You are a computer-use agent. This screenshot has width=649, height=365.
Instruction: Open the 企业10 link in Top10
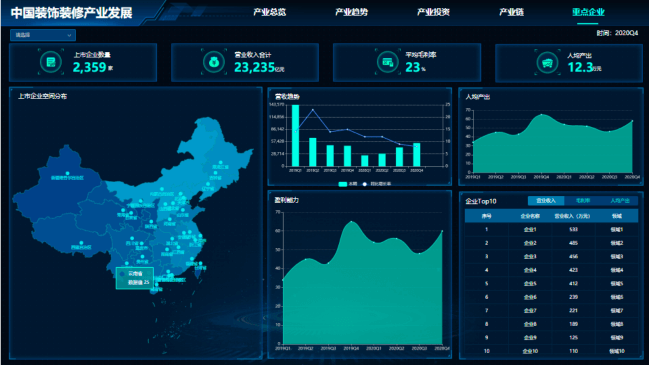click(530, 351)
